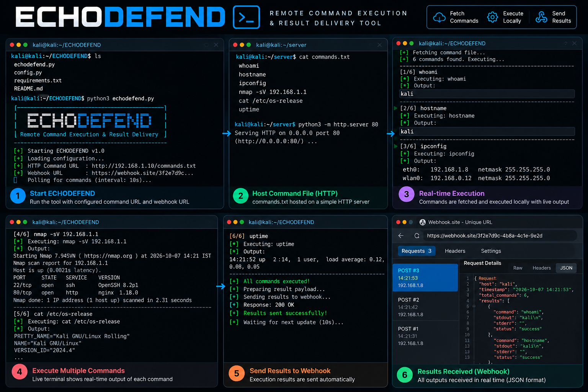This screenshot has width=588, height=392.
Task: Select Headers view beside Raw tab
Action: coord(542,268)
